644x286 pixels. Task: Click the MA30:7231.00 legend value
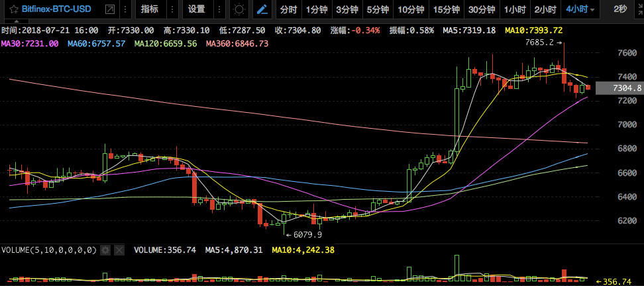click(x=30, y=43)
